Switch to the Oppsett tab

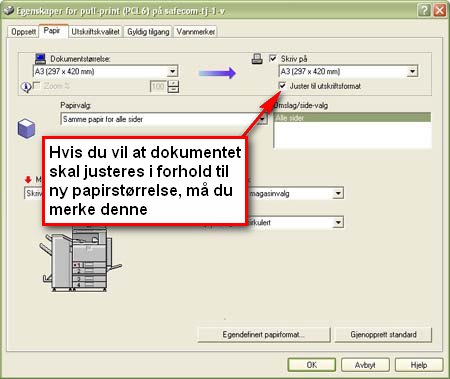click(23, 32)
